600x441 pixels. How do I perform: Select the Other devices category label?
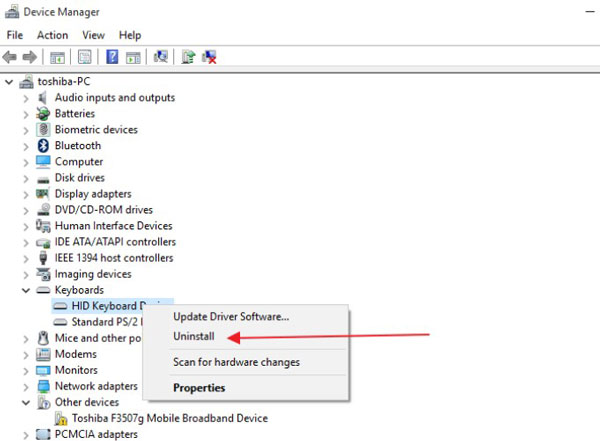(87, 402)
